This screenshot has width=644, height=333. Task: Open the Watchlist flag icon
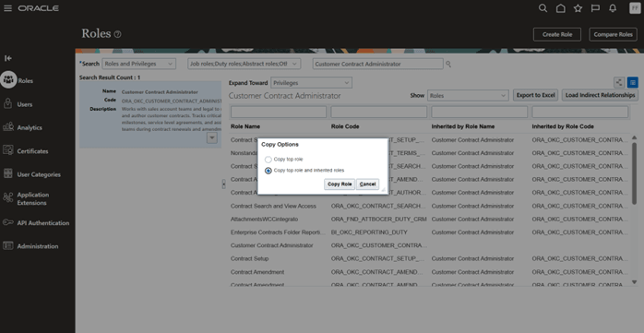tap(595, 8)
